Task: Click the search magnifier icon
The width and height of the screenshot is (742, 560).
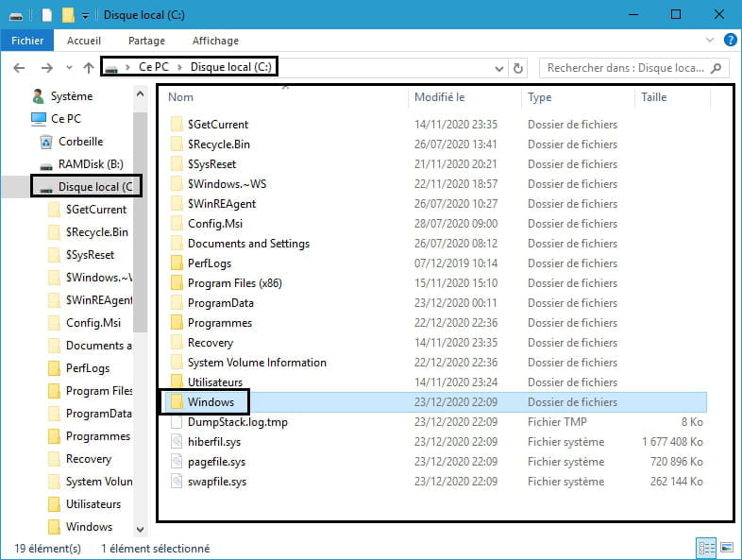Action: pyautogui.click(x=717, y=68)
